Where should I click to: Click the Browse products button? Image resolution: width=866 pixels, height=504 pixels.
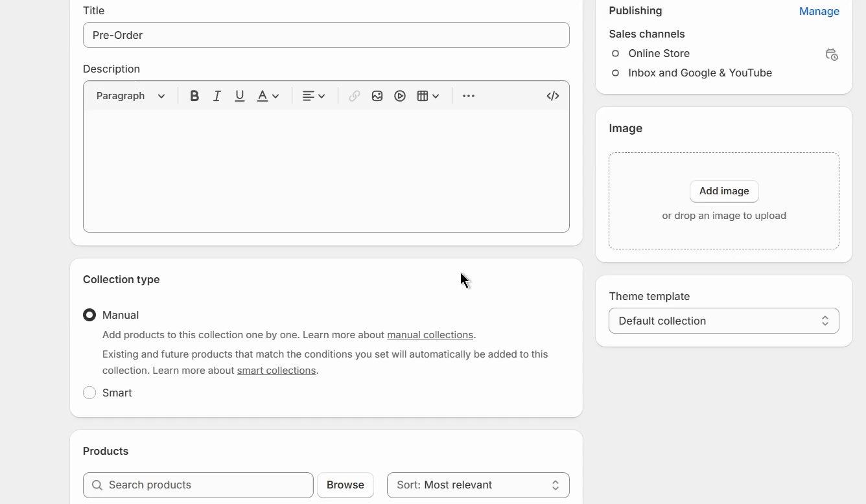click(345, 485)
